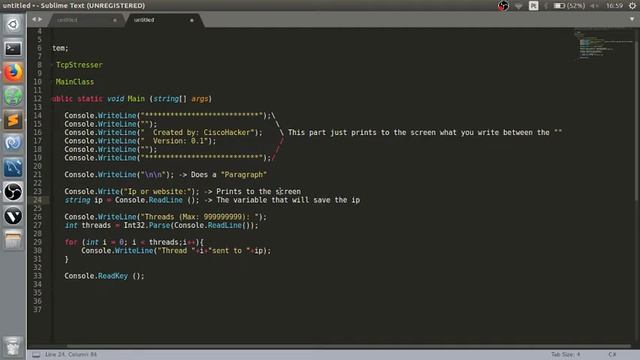Click 'Prints to the screen' comment
This screenshot has width=640, height=360.
coord(258,191)
